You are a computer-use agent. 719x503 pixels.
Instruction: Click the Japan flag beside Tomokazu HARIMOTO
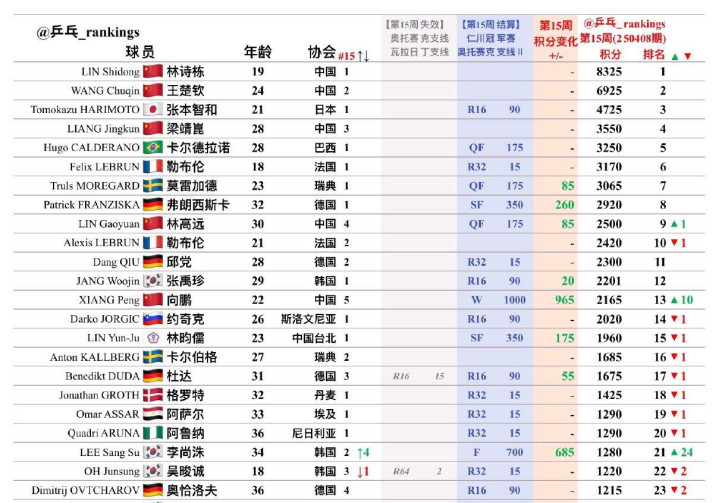click(153, 110)
